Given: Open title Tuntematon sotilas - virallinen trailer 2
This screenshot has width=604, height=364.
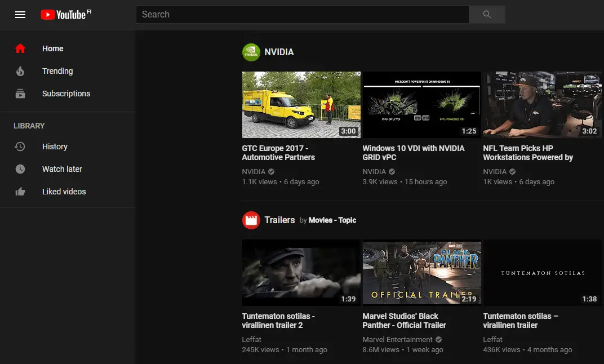Looking at the screenshot, I should (278, 321).
